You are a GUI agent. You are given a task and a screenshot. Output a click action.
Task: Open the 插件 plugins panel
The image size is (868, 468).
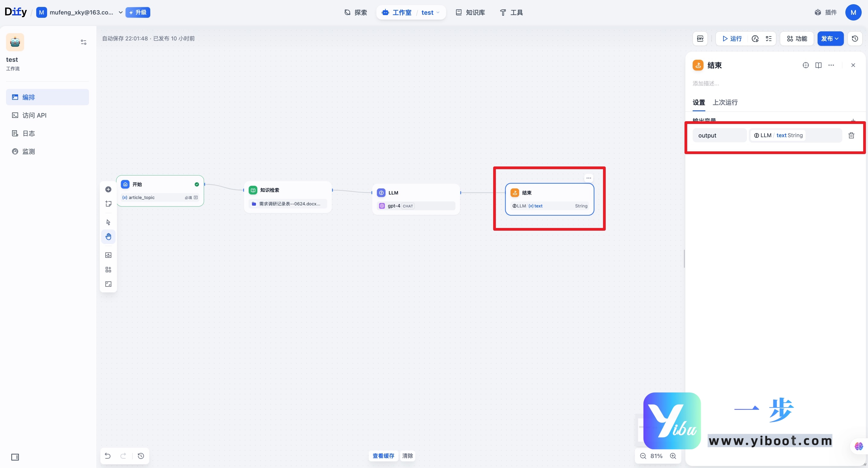coord(826,12)
